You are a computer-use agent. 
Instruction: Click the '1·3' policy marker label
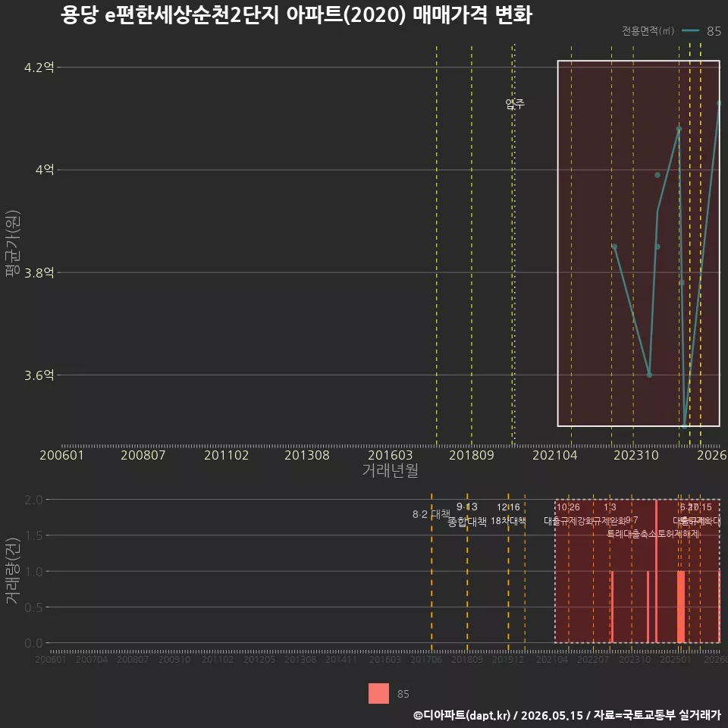coord(610,507)
